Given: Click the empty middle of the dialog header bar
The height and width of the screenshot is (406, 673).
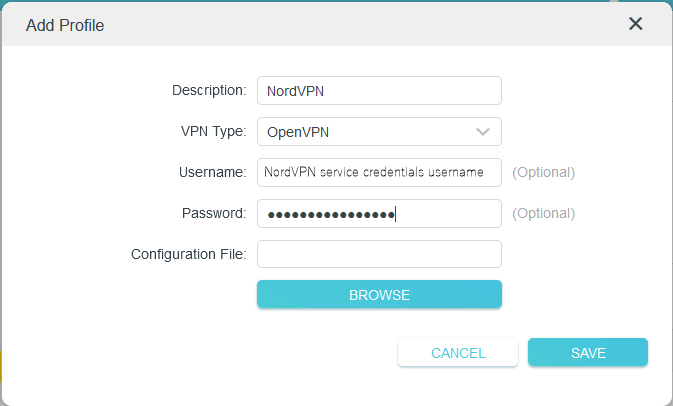Looking at the screenshot, I should (350, 24).
